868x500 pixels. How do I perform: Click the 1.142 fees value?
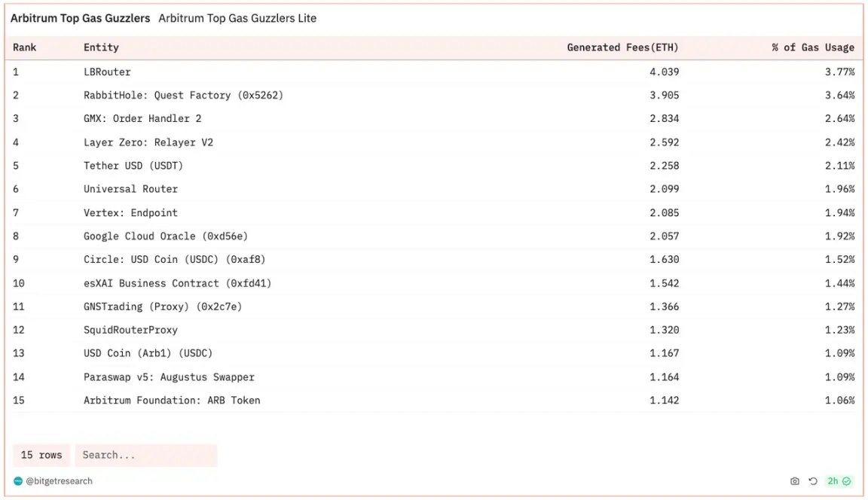(x=665, y=400)
